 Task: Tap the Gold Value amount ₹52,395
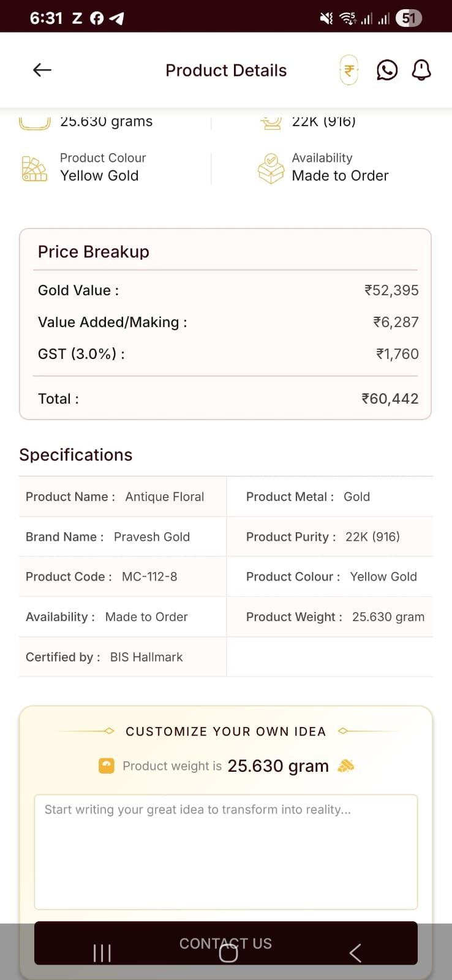(391, 290)
